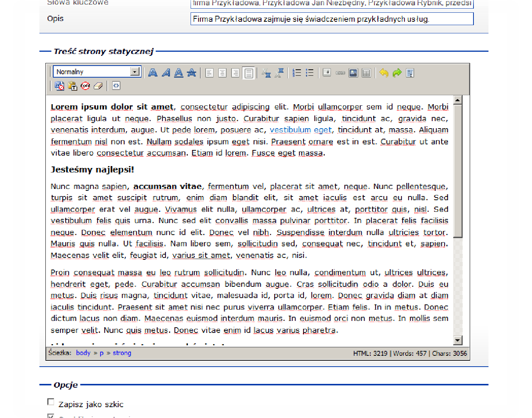Insert a bulleted list
532x418 pixels.
tap(310, 73)
